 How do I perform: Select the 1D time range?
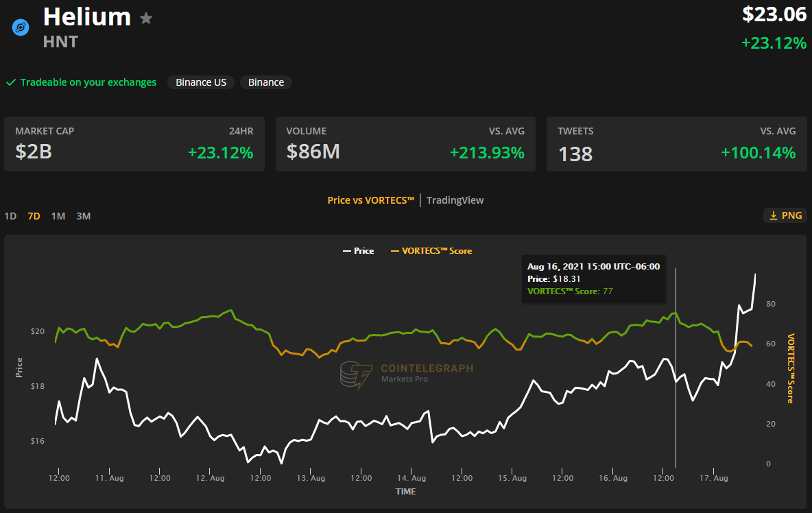click(x=10, y=216)
